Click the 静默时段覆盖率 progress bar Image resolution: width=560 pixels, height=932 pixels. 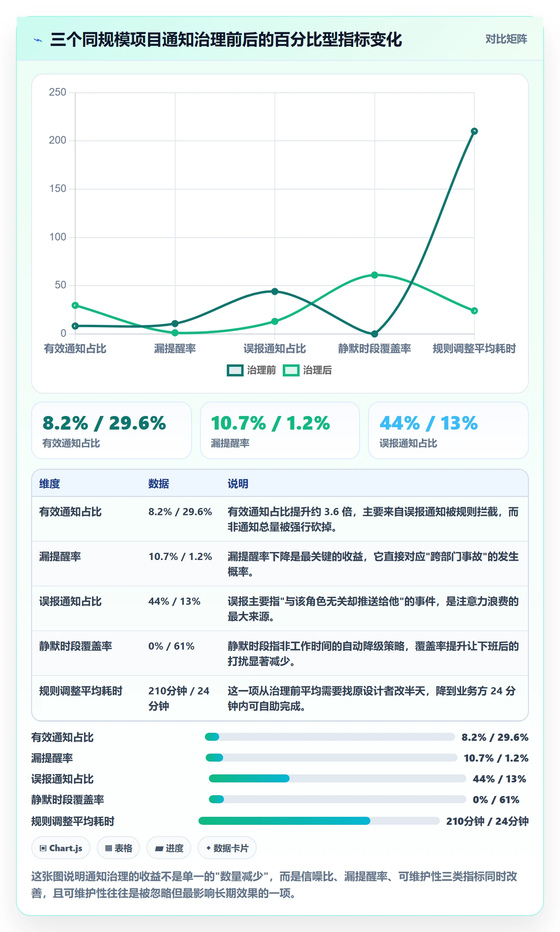click(x=338, y=799)
